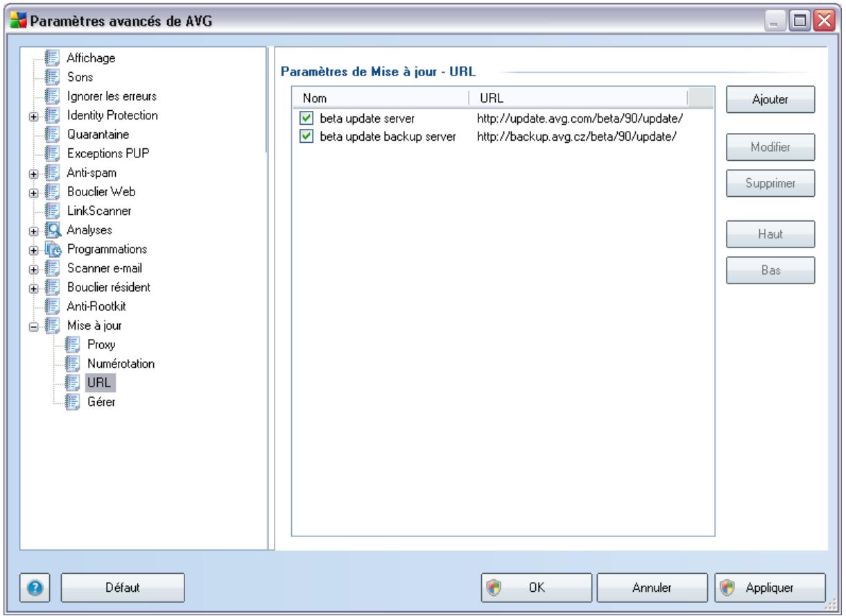846x616 pixels.
Task: Click the URL item icon in tree
Action: click(x=74, y=382)
